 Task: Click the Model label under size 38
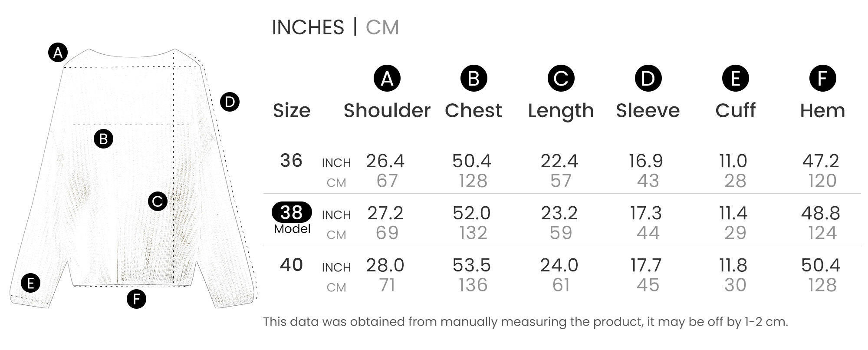[x=292, y=229]
